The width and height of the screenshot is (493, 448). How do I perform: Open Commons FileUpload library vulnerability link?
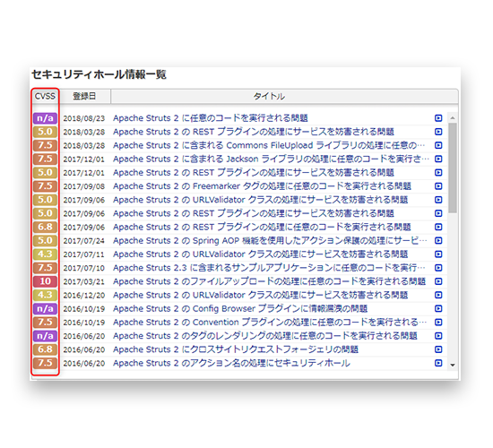tap(269, 145)
